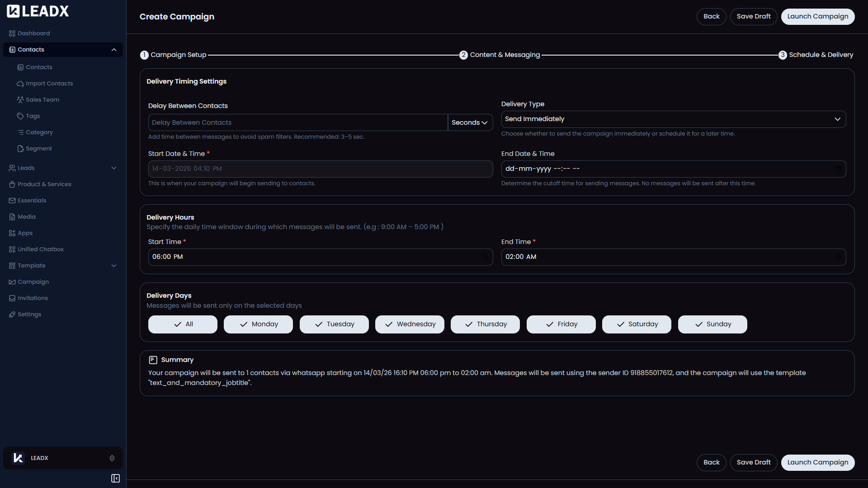868x488 pixels.
Task: Click the calendar icon in End Date field
Action: tap(838, 169)
